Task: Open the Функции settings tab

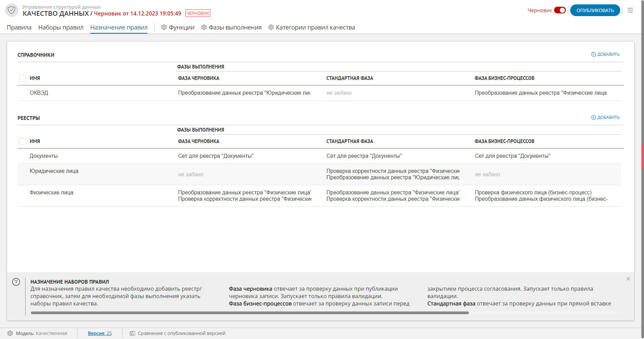Action: [x=178, y=28]
